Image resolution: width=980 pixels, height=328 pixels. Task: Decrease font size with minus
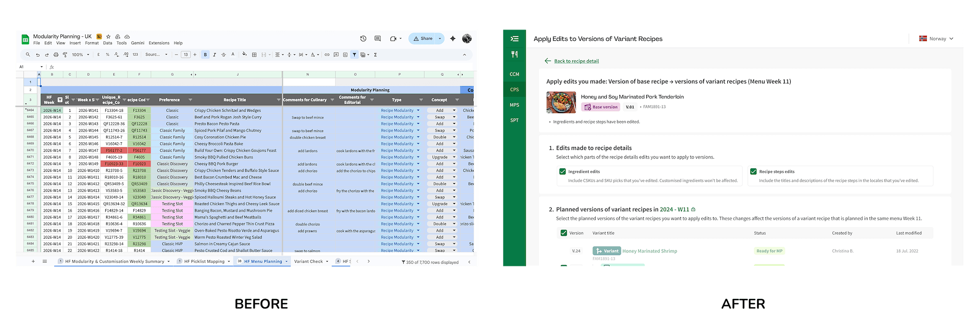point(176,55)
